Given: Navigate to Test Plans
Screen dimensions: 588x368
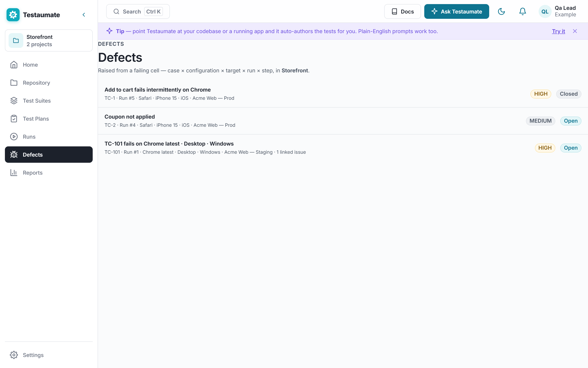Looking at the screenshot, I should point(49,119).
